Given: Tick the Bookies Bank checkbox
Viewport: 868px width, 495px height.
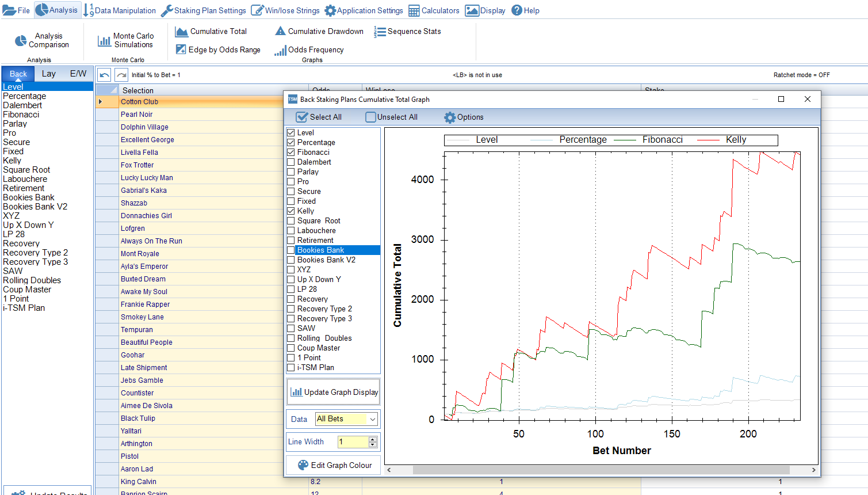Looking at the screenshot, I should (291, 250).
